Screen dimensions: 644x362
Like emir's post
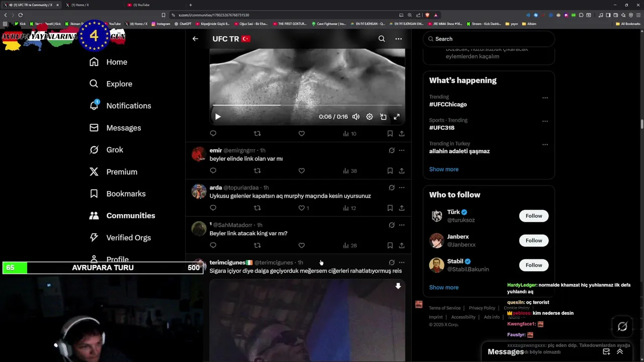[x=301, y=171]
